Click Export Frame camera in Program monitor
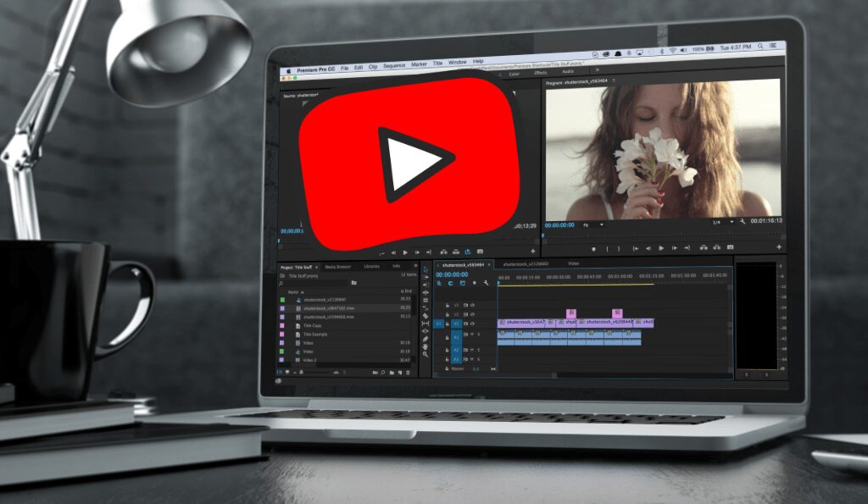 click(x=730, y=248)
